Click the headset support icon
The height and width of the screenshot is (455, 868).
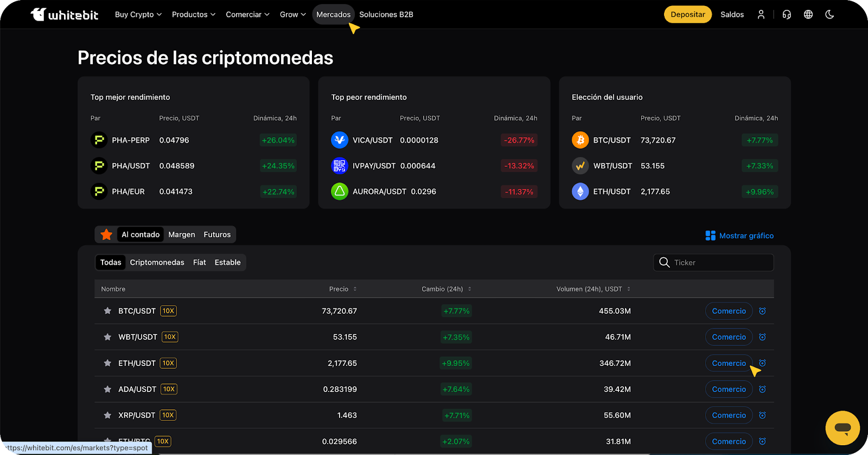pos(787,15)
